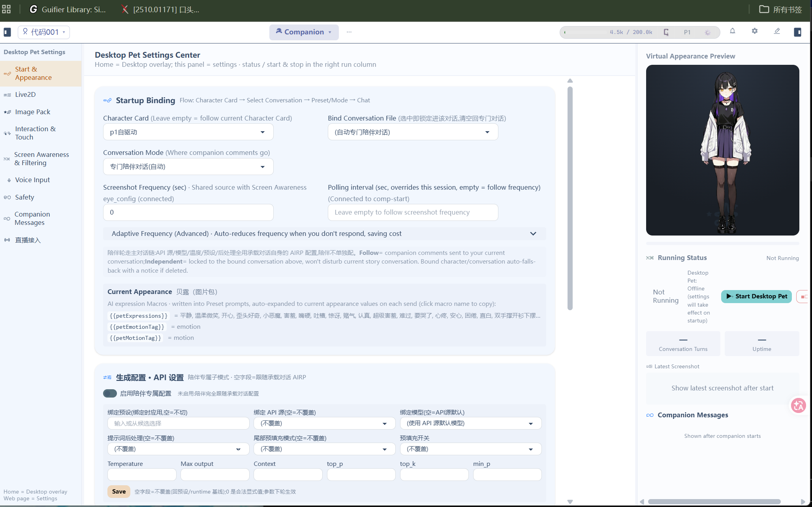Open the 提示词后处理 dropdown
This screenshot has width=812, height=507.
point(178,449)
